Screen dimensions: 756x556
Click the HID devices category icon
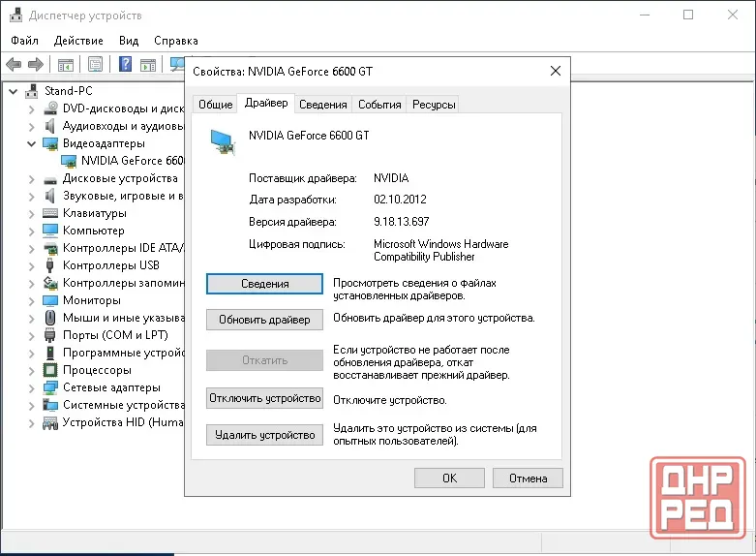[50, 422]
